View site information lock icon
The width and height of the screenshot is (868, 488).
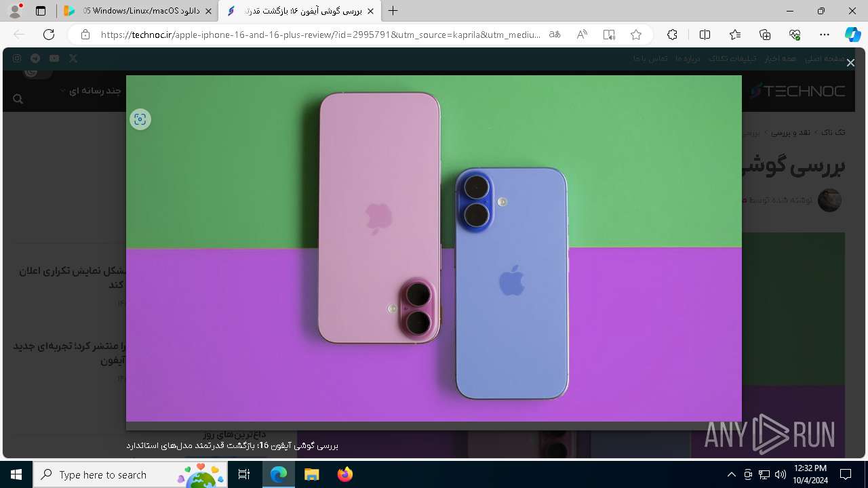click(85, 35)
